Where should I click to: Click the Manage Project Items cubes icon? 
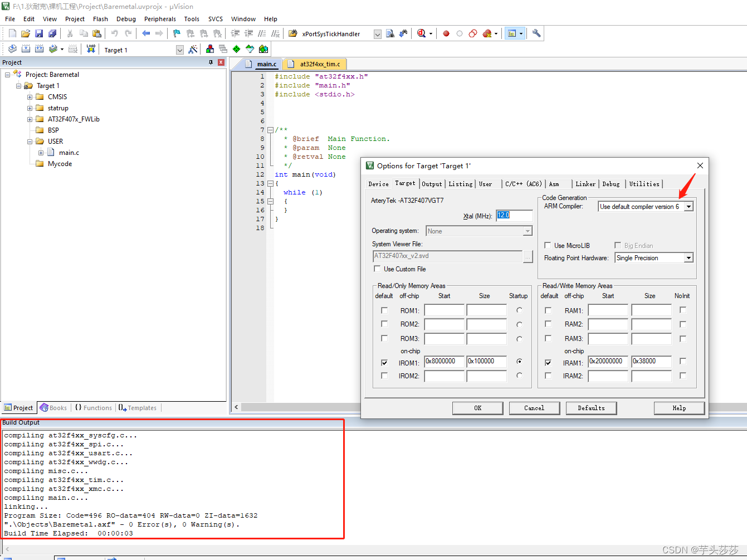[209, 49]
